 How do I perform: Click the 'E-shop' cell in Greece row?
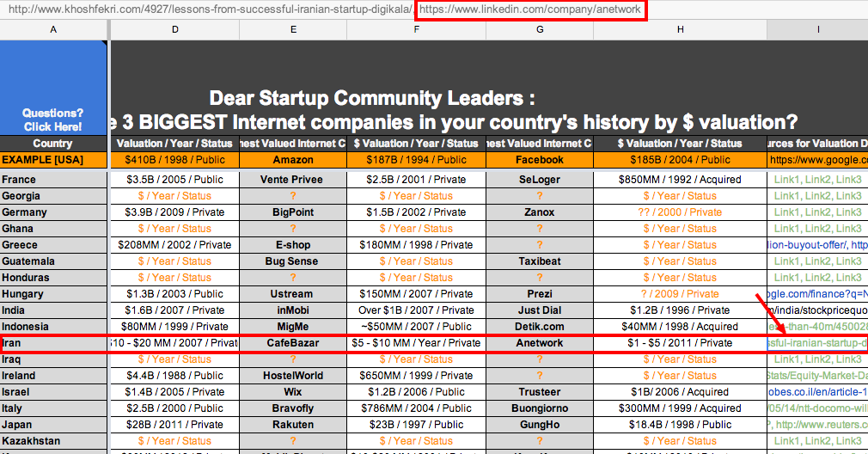293,245
